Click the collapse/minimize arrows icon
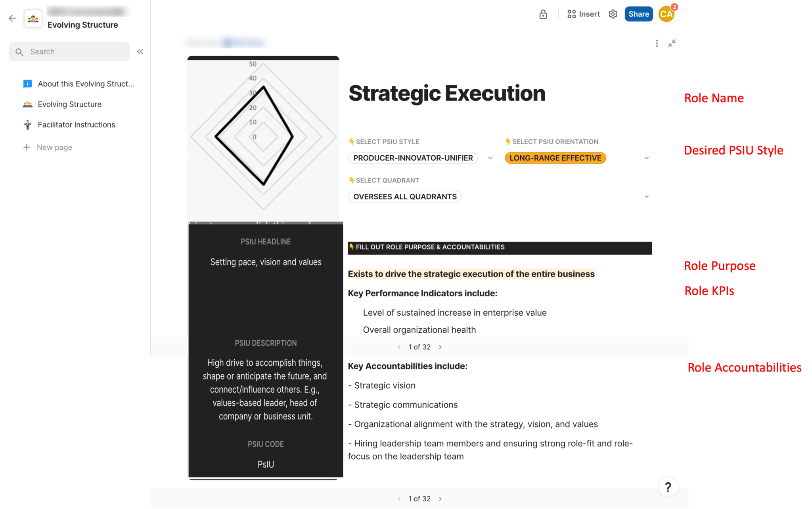Screen dimensions: 812x509 coord(672,43)
